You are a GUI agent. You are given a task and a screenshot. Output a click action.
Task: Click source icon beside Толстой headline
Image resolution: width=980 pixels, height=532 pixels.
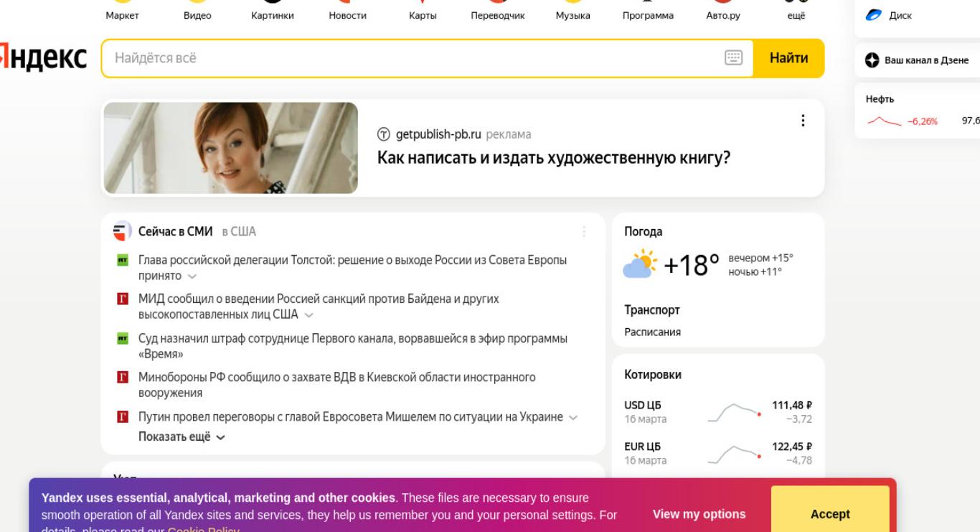click(x=122, y=260)
